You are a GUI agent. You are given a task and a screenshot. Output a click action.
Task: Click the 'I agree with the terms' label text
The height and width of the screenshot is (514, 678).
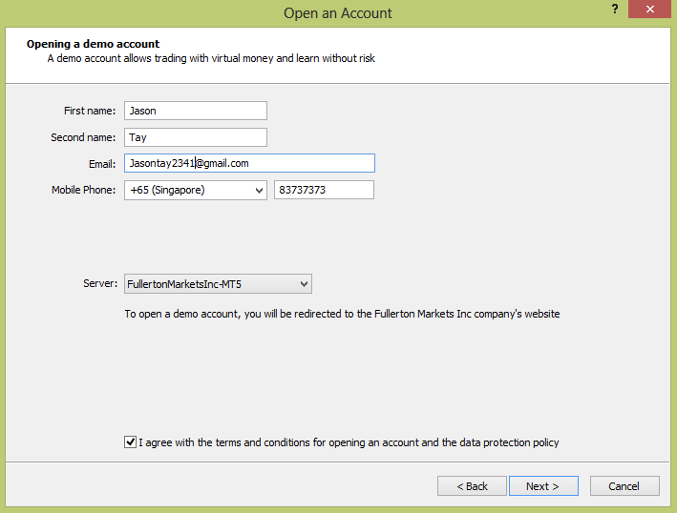(349, 442)
